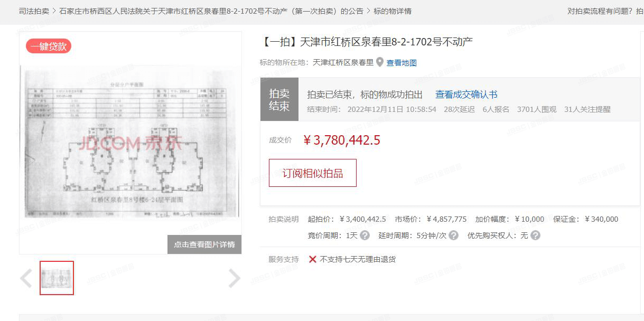Open the 查看地图 link
Image resolution: width=644 pixels, height=321 pixels.
click(400, 62)
